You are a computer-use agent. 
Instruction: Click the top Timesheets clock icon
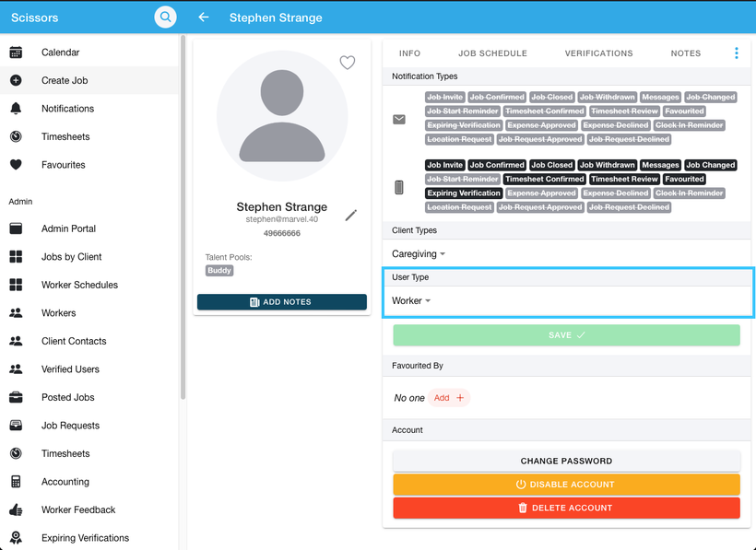(16, 136)
